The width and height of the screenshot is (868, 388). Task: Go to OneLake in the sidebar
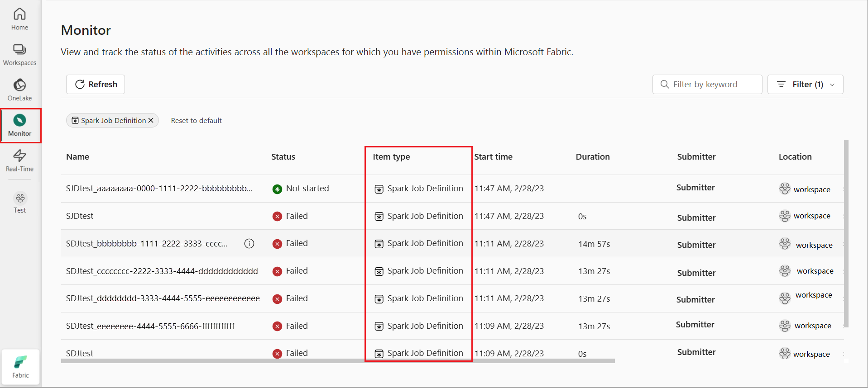[x=19, y=90]
